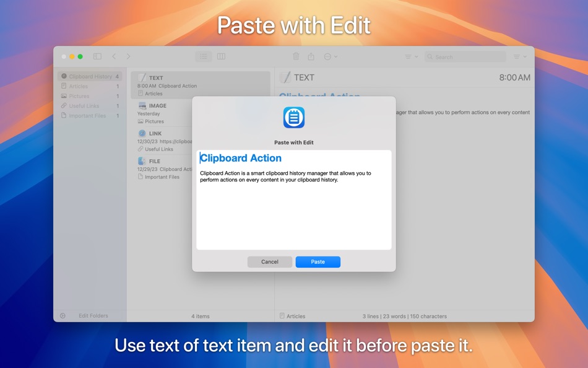The width and height of the screenshot is (588, 368).
Task: Click the 4 items count label
Action: [x=201, y=316]
